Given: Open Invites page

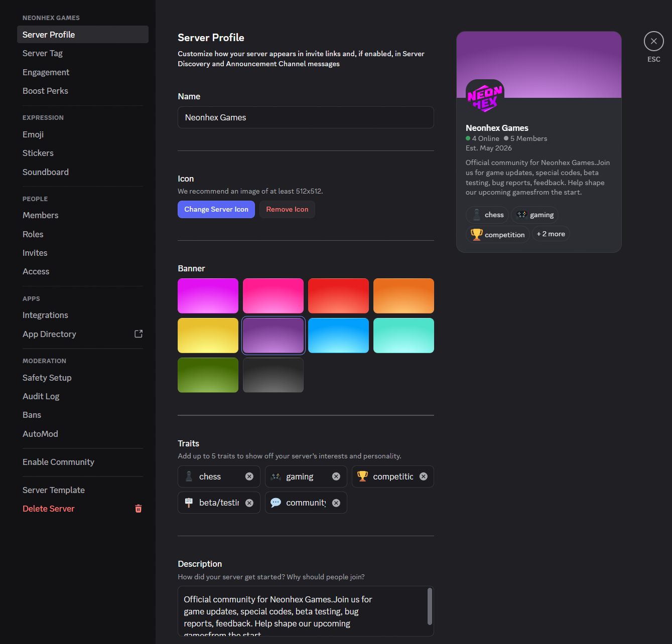Looking at the screenshot, I should click(x=83, y=253).
